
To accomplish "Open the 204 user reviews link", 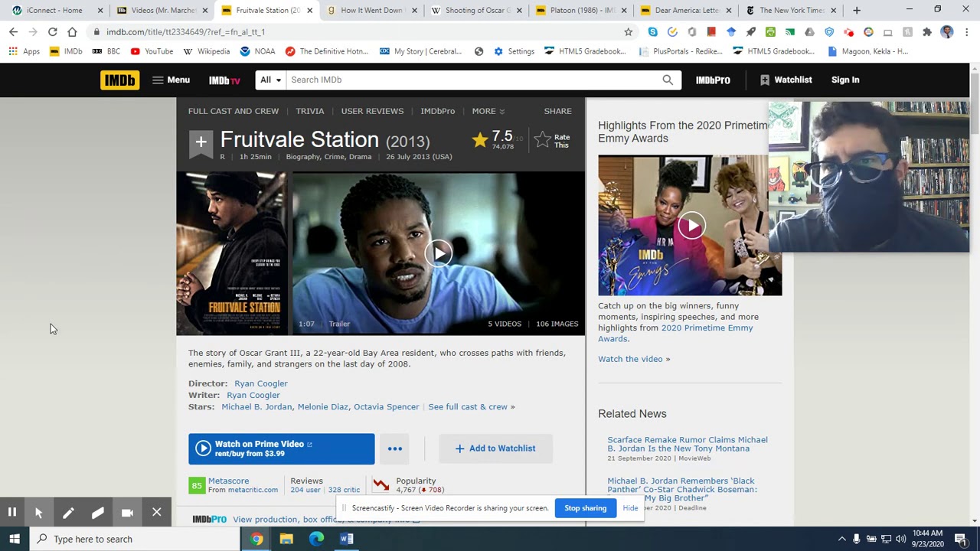I will pos(305,490).
